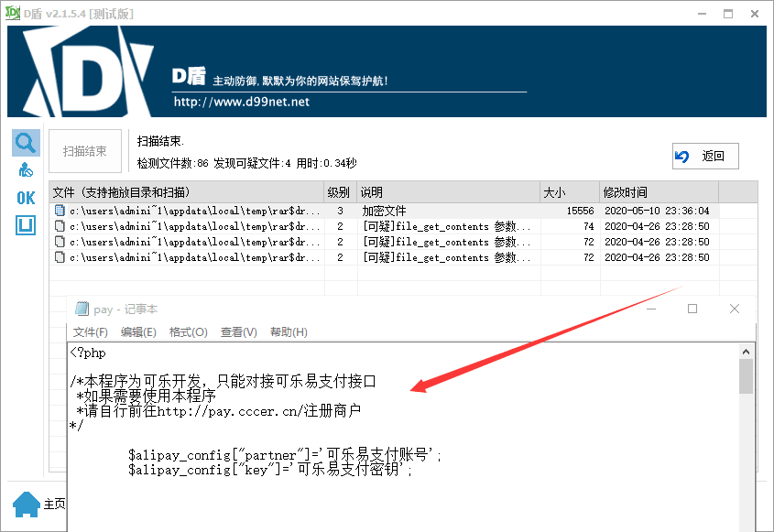Image resolution: width=774 pixels, height=532 pixels.
Task: Click the OK icon in the left sidebar
Action: pyautogui.click(x=25, y=198)
